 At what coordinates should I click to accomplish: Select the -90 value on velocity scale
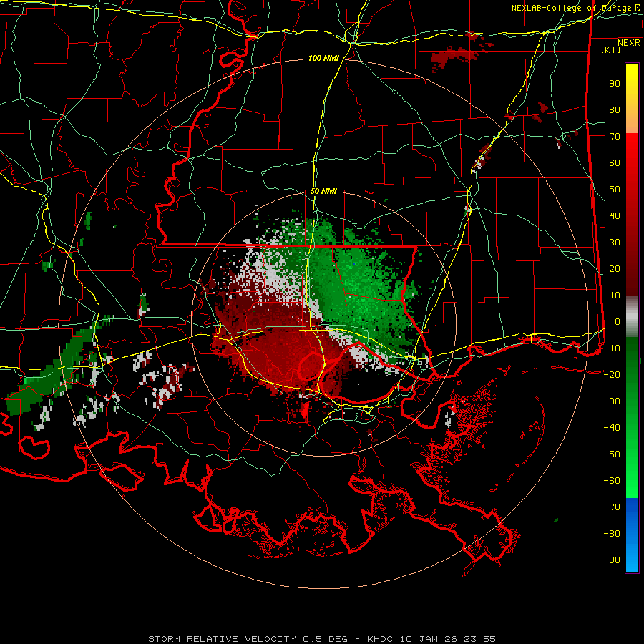[612, 560]
